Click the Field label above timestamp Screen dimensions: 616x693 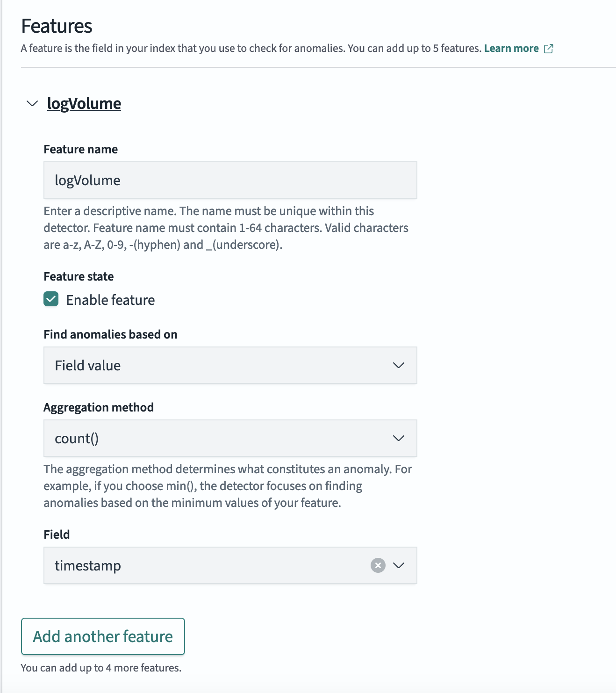(57, 534)
